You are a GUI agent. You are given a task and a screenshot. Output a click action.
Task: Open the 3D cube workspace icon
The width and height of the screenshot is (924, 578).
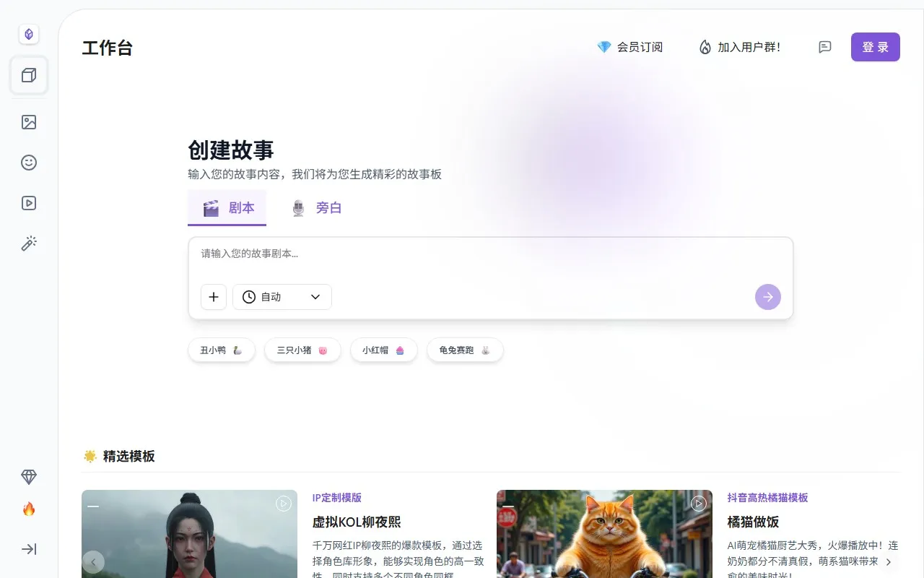[x=29, y=76]
